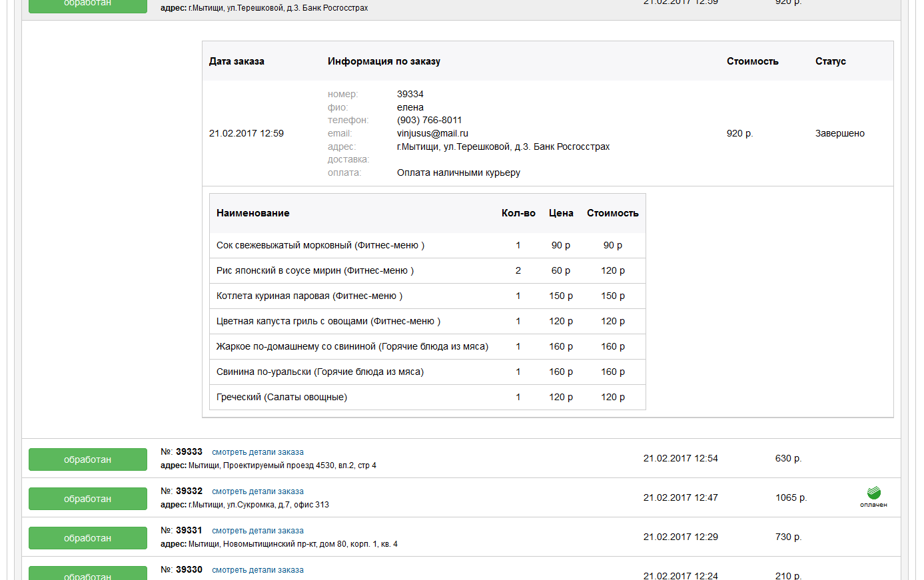
Task: Click the Котлета куриная паровая item
Action: (309, 296)
